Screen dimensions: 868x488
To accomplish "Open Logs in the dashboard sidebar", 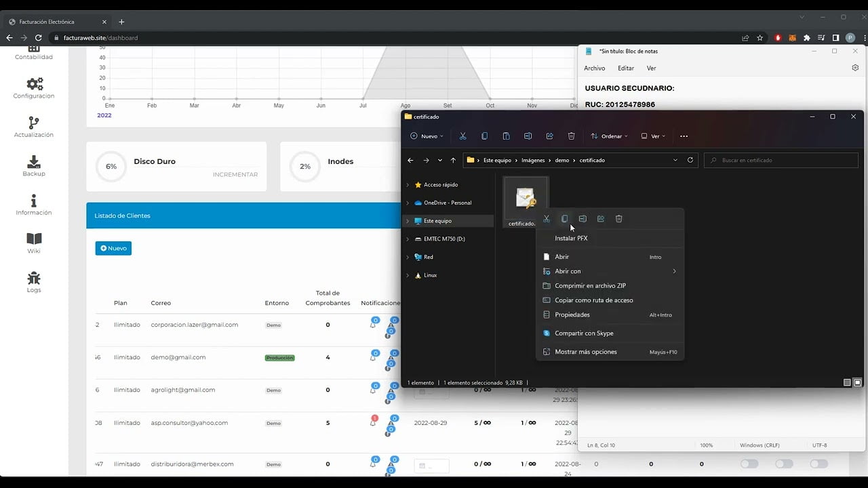I will (34, 283).
